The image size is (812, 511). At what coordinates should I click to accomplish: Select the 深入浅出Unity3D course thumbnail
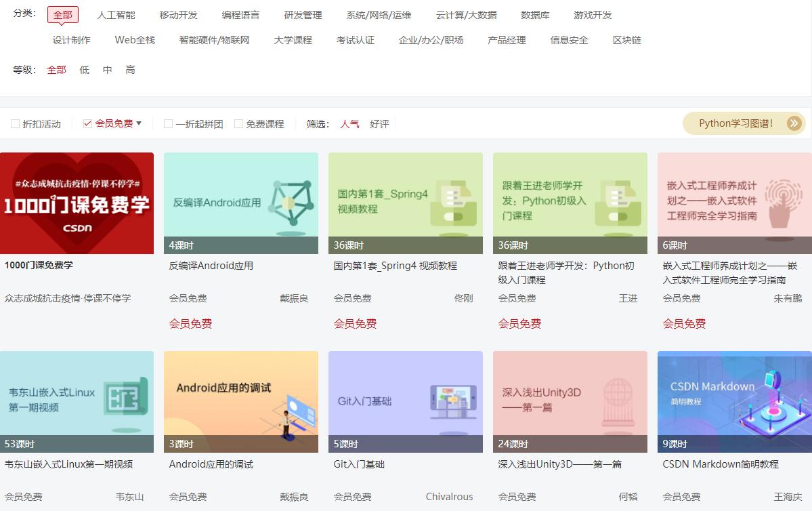[570, 401]
